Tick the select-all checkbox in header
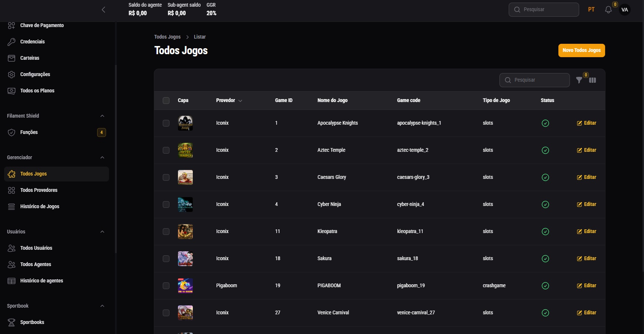 click(166, 101)
